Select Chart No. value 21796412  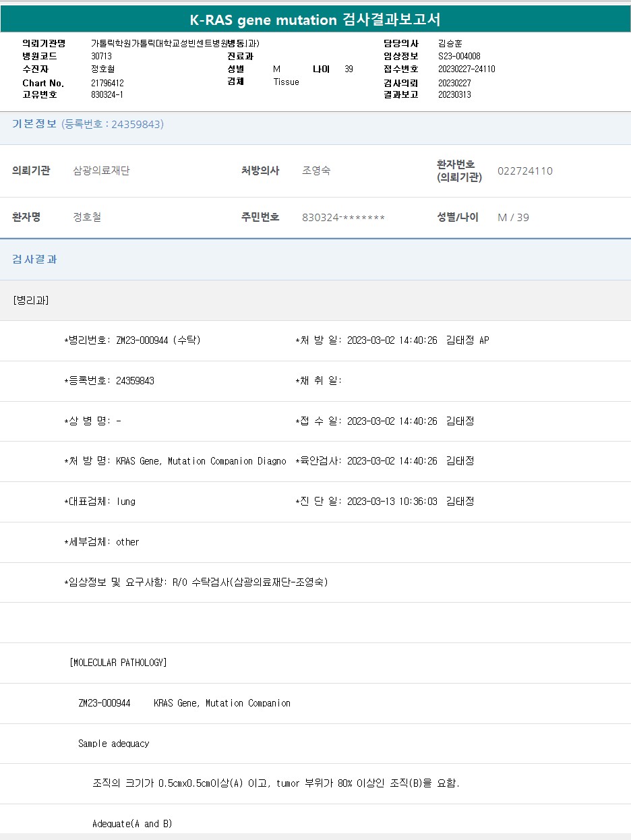(107, 83)
